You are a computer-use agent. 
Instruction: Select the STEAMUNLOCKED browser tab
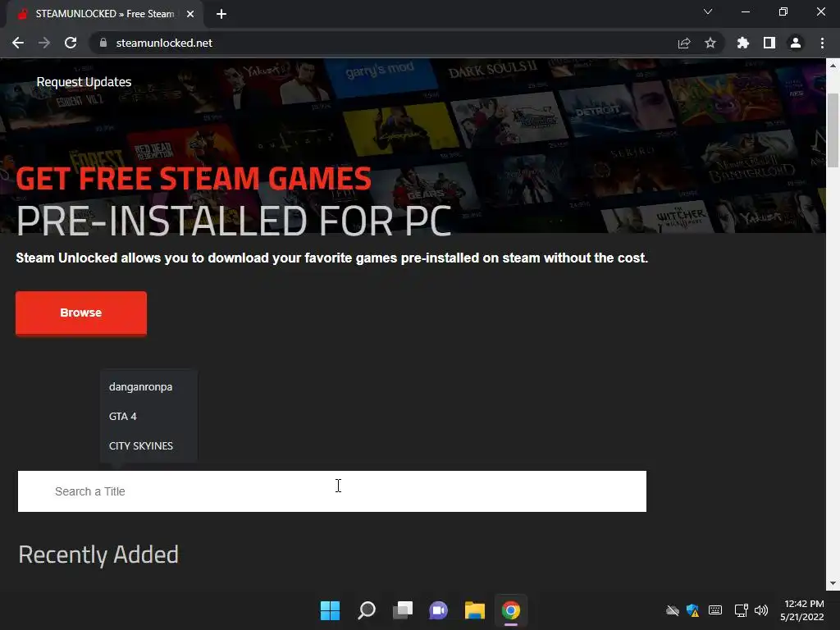105,14
